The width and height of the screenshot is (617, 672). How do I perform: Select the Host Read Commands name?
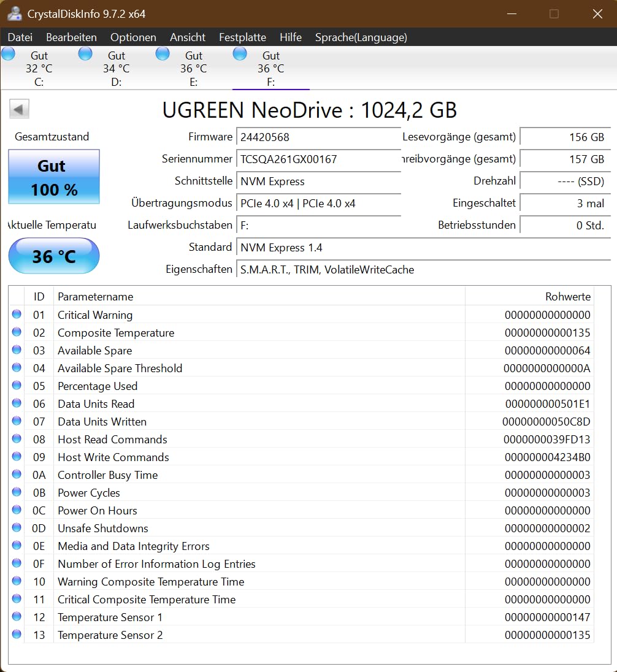112,440
